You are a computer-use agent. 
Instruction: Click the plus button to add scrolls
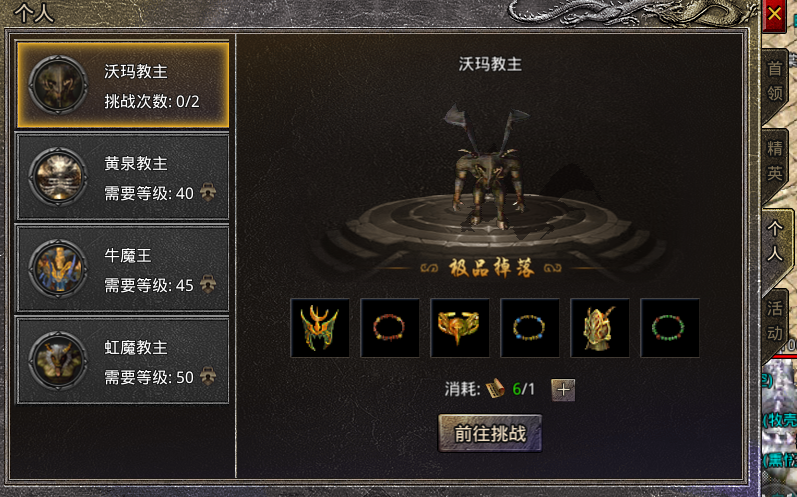pyautogui.click(x=563, y=390)
